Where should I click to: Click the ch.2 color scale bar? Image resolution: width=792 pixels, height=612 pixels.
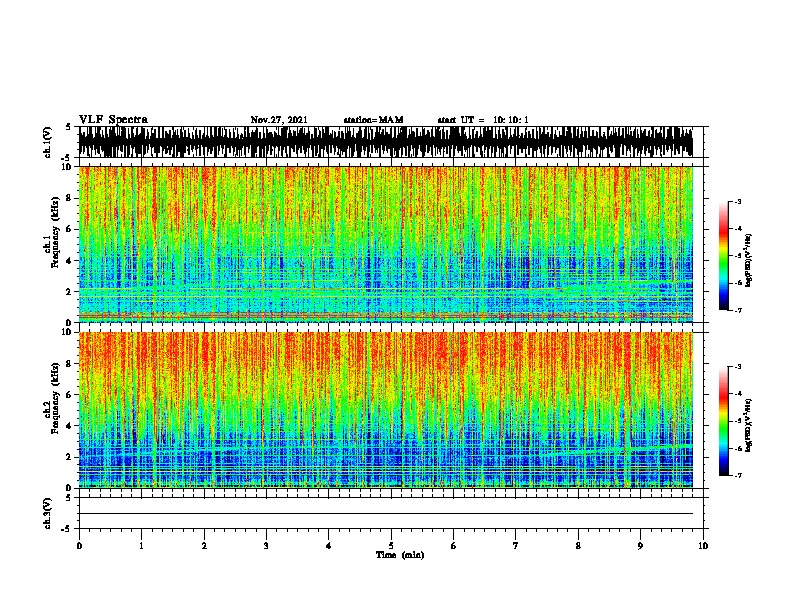[x=724, y=421]
